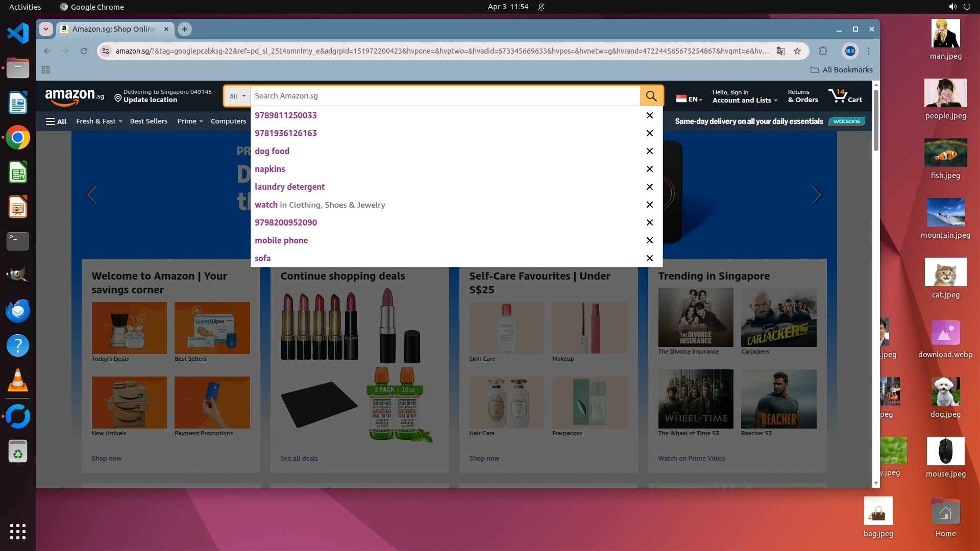Click the Amazon.sg logo
The height and width of the screenshot is (551, 980).
[x=75, y=96]
